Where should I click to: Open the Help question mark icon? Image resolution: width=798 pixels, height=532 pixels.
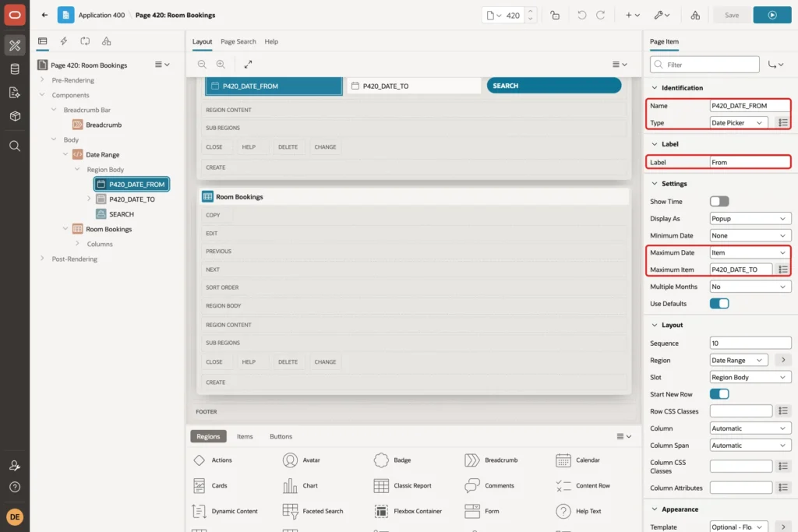tap(15, 488)
